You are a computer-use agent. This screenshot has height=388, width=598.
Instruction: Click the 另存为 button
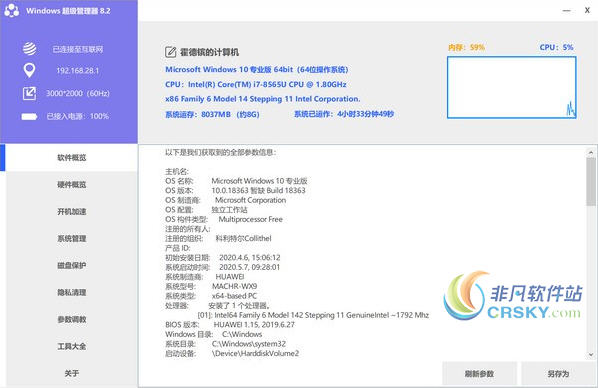coord(558,374)
